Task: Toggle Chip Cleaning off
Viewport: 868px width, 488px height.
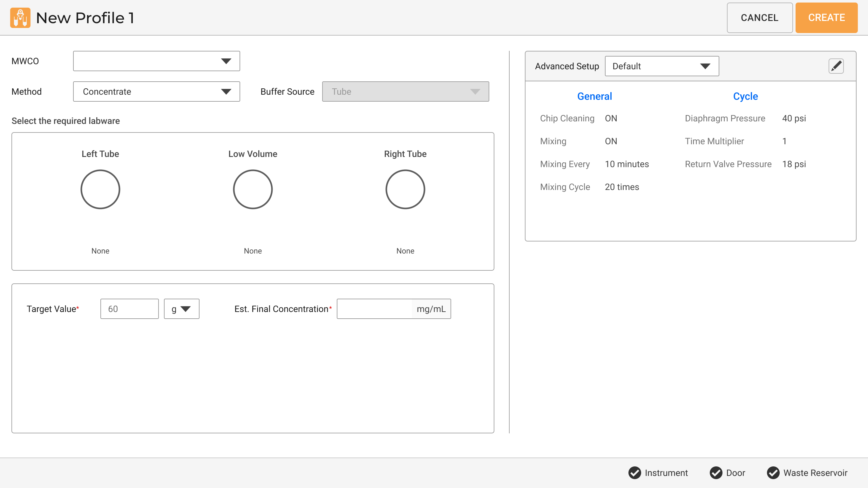Action: [611, 118]
